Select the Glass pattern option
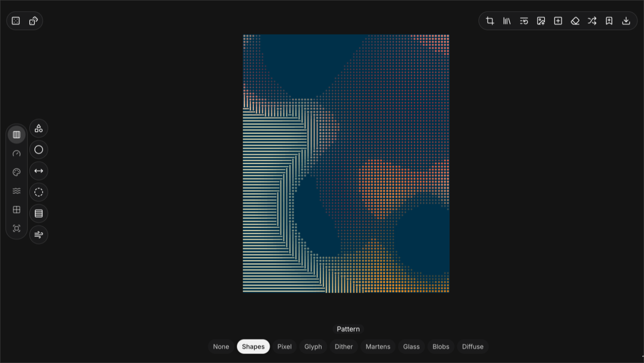Image resolution: width=644 pixels, height=363 pixels. click(x=412, y=347)
